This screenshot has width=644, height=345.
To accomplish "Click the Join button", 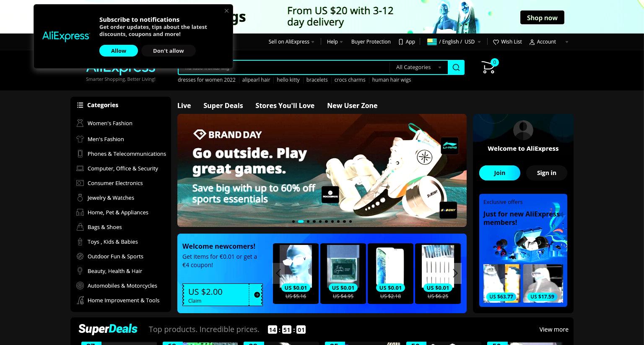I will click(x=500, y=173).
